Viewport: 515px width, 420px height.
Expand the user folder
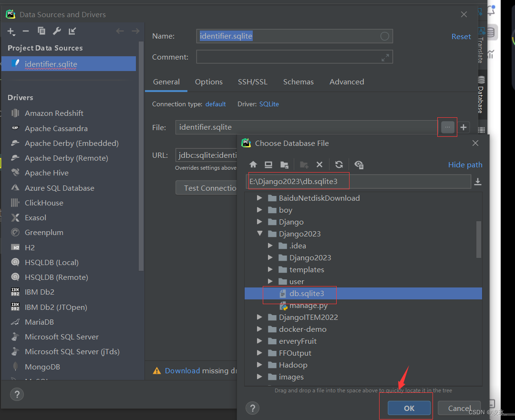(270, 281)
